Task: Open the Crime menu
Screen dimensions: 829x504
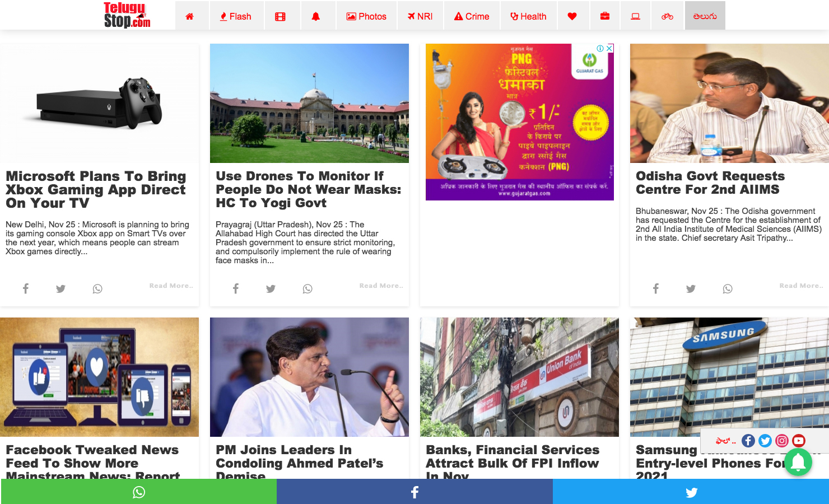Action: [472, 16]
